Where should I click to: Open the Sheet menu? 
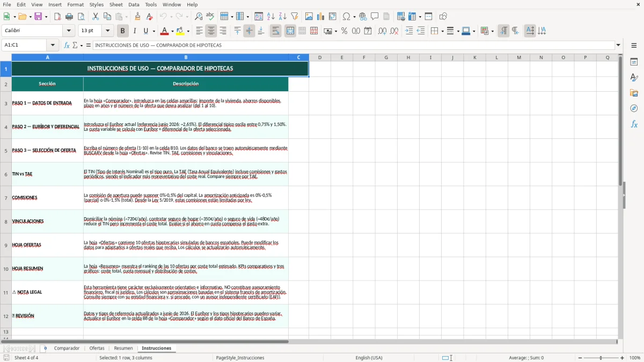click(x=116, y=4)
